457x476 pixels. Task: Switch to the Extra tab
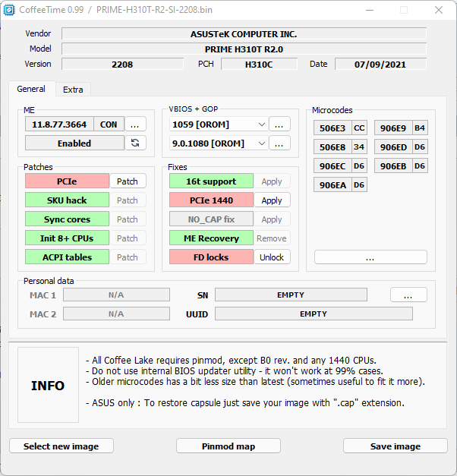pyautogui.click(x=73, y=90)
